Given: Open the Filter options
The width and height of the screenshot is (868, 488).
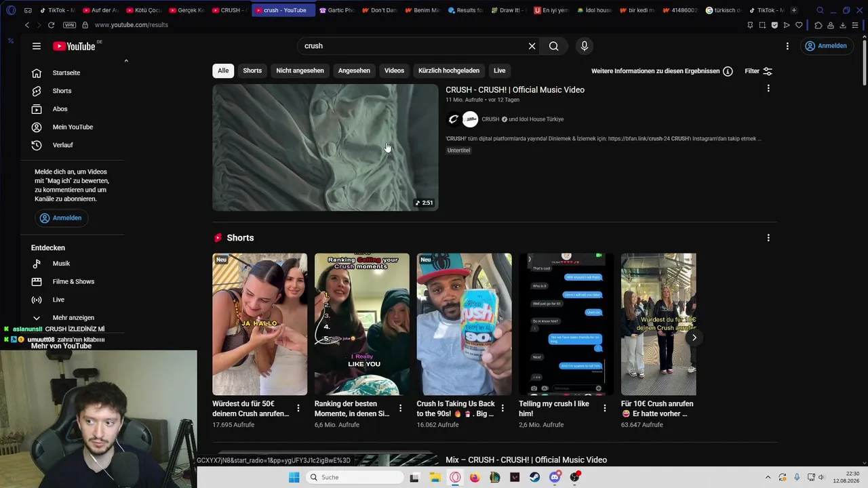Looking at the screenshot, I should click(759, 71).
